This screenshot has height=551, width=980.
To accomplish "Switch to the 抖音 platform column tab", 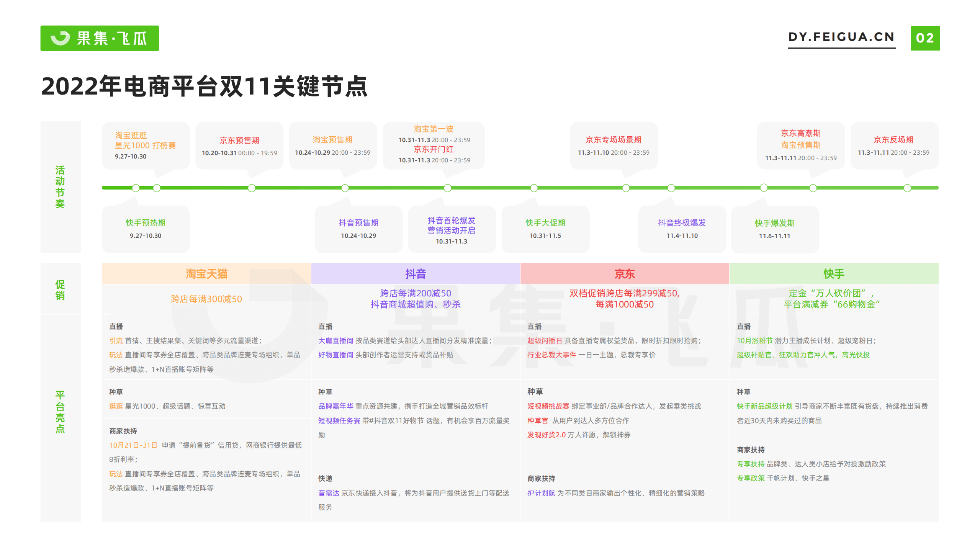I will coord(415,274).
